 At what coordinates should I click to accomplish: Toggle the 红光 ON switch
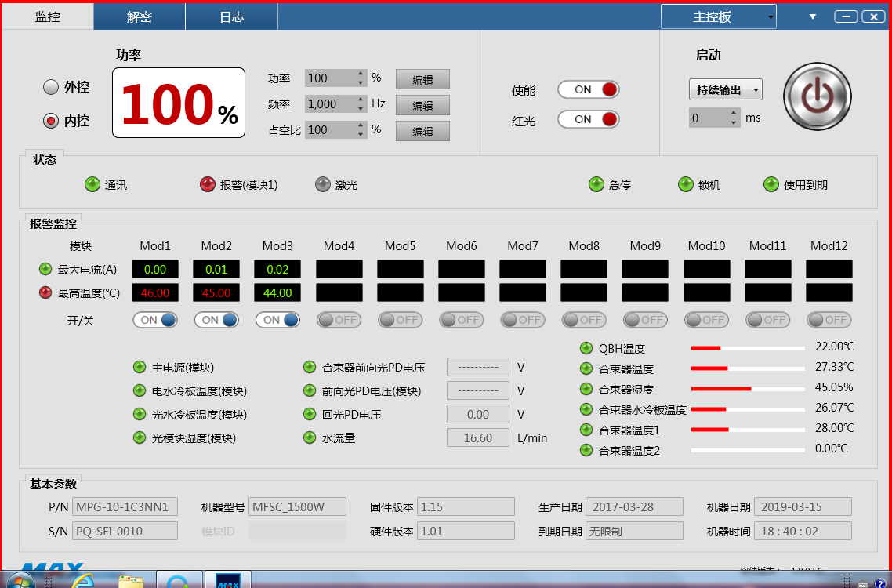pyautogui.click(x=588, y=119)
